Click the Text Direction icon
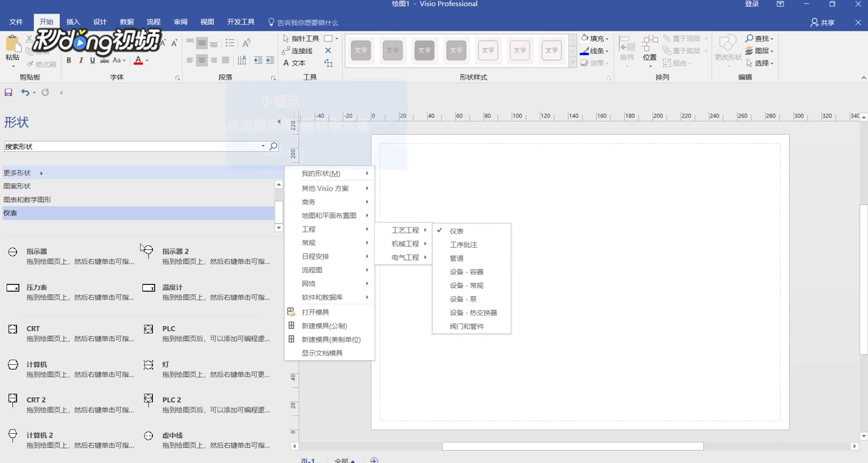 [242, 61]
